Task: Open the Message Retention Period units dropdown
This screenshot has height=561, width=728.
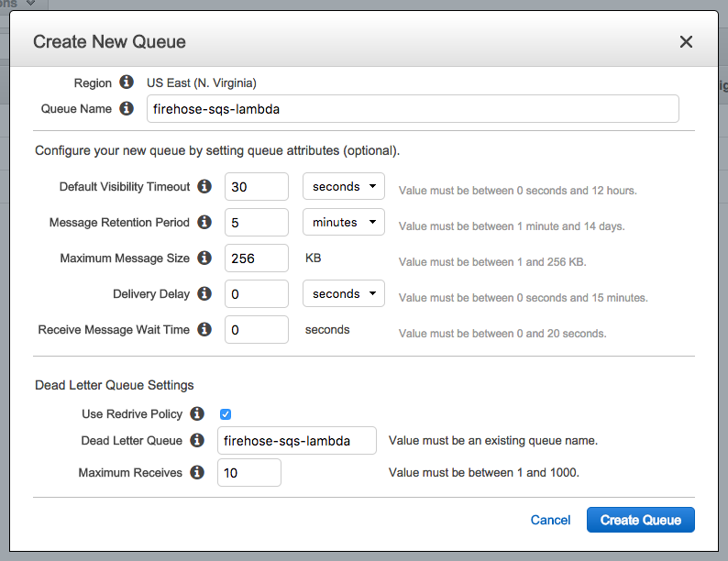Action: click(344, 222)
